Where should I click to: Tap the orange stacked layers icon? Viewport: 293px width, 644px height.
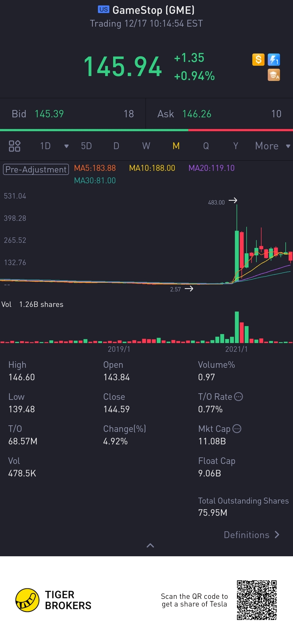point(274,75)
